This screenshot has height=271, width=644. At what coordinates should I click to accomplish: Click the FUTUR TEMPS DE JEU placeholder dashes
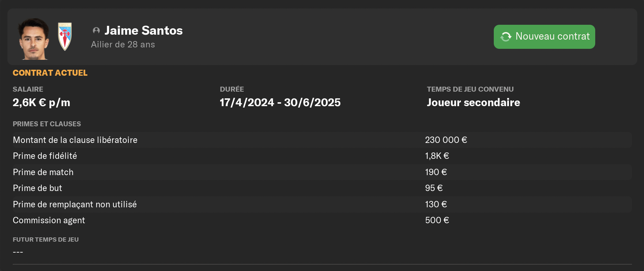coord(18,252)
